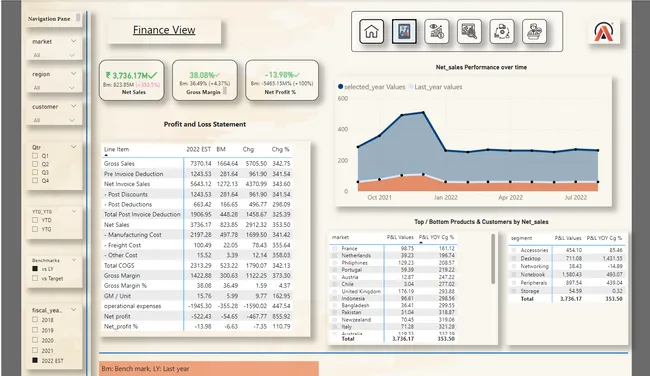Toggle the Last_year values legend marker
This screenshot has width=650, height=376.
pyautogui.click(x=411, y=87)
